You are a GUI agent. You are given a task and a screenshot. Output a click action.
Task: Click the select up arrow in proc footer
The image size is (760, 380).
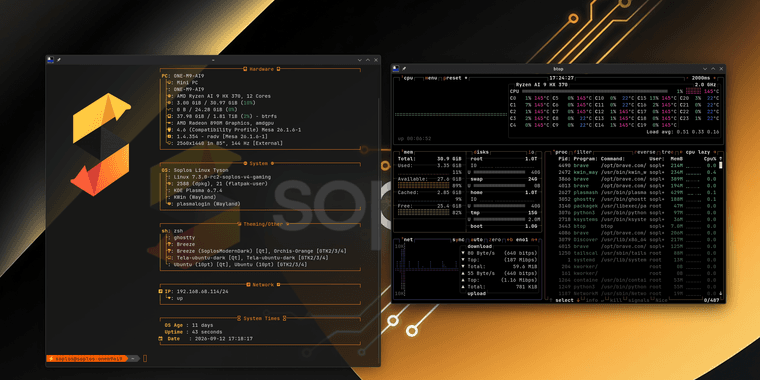[x=552, y=300]
